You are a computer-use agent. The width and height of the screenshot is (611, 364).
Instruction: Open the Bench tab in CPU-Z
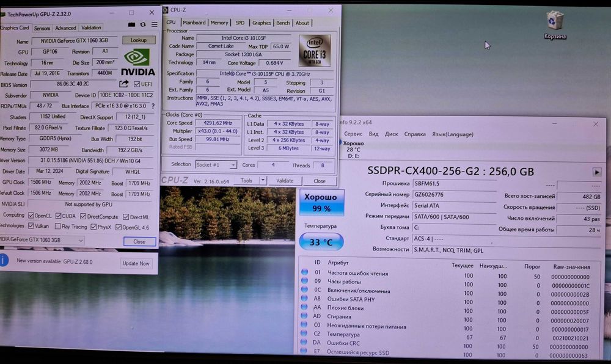[283, 23]
